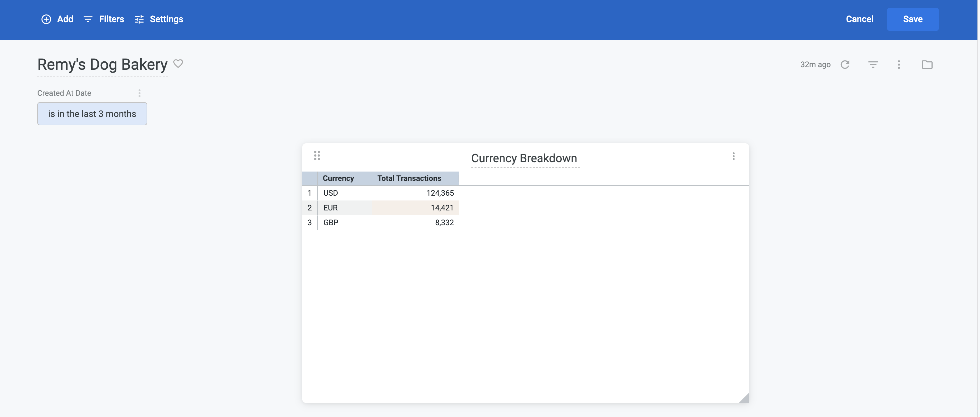
Task: Open Currency Breakdown tile three-dot menu
Action: 733,156
